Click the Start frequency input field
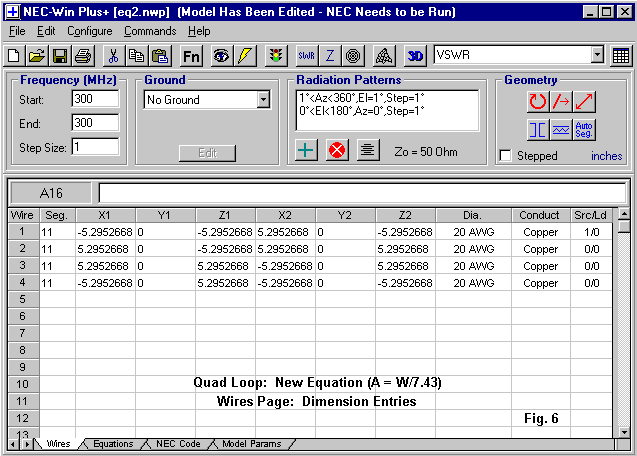 [x=95, y=99]
